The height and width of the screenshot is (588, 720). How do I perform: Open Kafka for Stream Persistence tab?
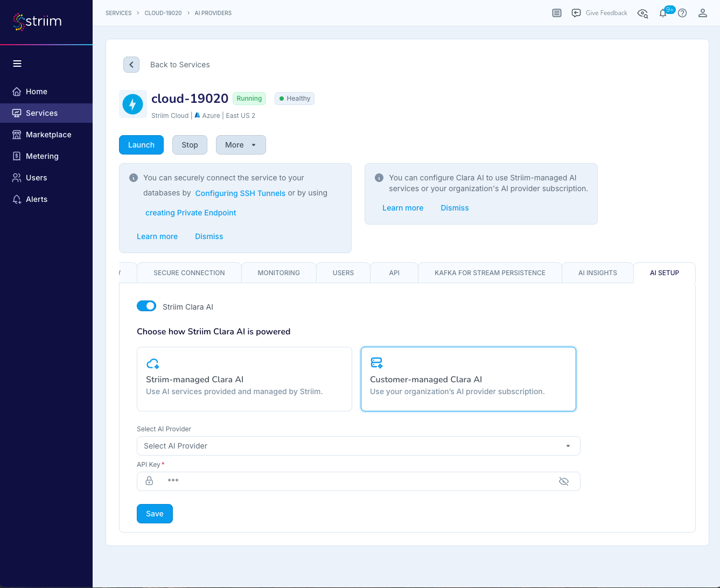[x=490, y=273]
